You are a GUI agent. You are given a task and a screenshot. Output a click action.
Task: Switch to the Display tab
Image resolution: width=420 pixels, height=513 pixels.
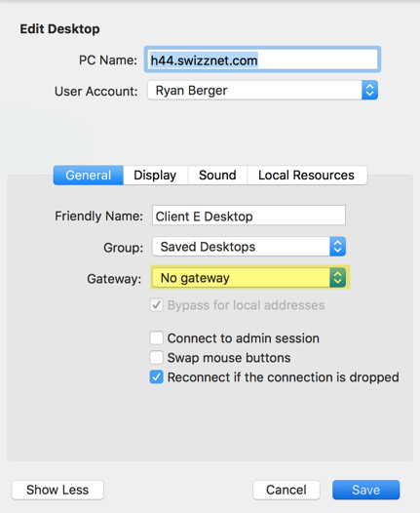(155, 175)
